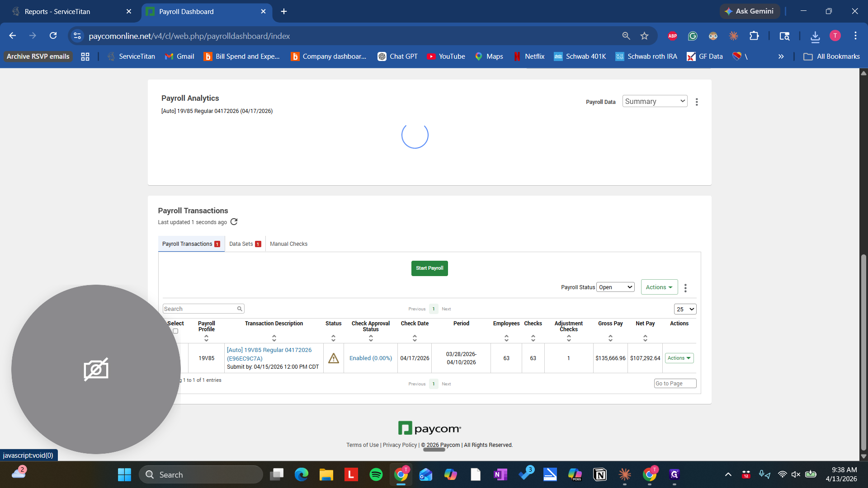Click the Start Payroll button
This screenshot has width=868, height=488.
pos(429,268)
